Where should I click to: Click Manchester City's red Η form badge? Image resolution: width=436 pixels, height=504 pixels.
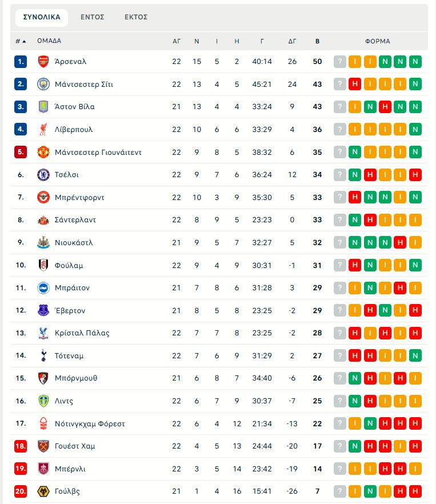click(x=355, y=84)
